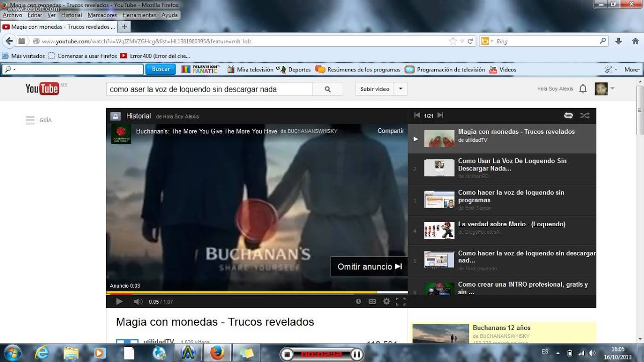Open Firefox taskbar icon

(217, 353)
